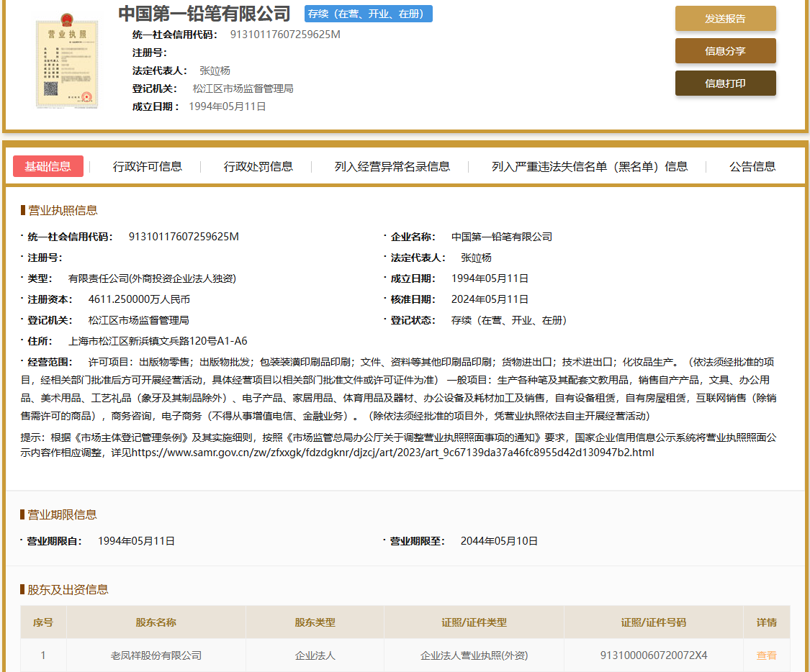Image resolution: width=810 pixels, height=672 pixels.
Task: Click the business term end date 2044年05月10日
Action: [499, 541]
